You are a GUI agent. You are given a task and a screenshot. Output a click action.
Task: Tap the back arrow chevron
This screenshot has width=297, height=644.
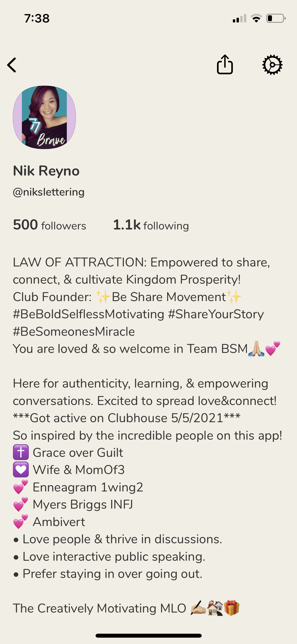[x=12, y=65]
